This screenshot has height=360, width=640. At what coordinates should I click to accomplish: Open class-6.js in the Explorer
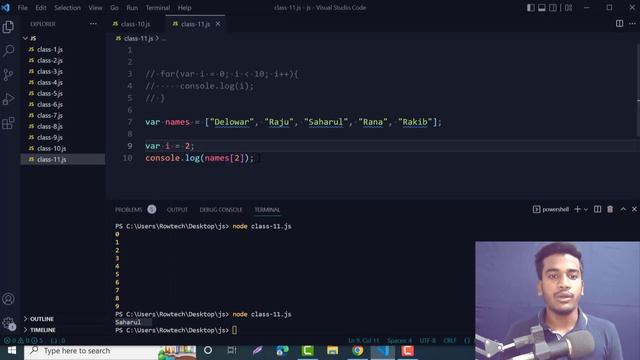(x=63, y=104)
